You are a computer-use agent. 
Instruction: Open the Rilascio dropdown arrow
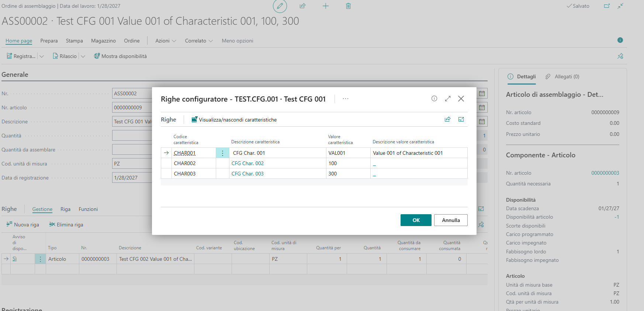pyautogui.click(x=83, y=56)
